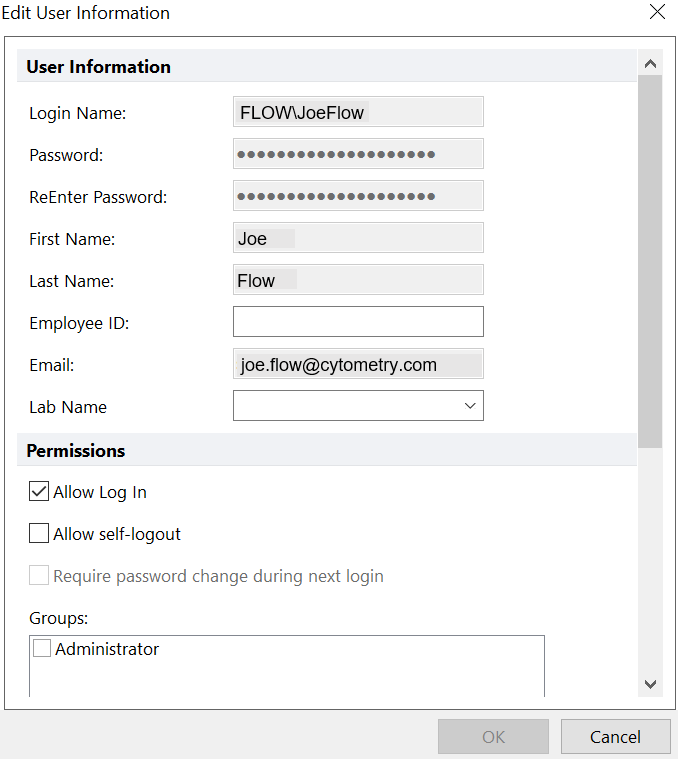Click the Employee ID input field

click(x=358, y=322)
